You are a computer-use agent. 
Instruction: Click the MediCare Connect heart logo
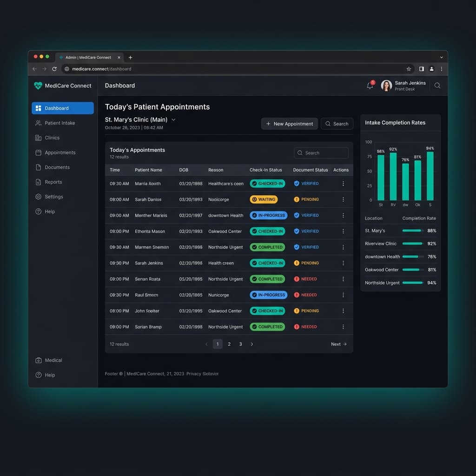pyautogui.click(x=38, y=86)
